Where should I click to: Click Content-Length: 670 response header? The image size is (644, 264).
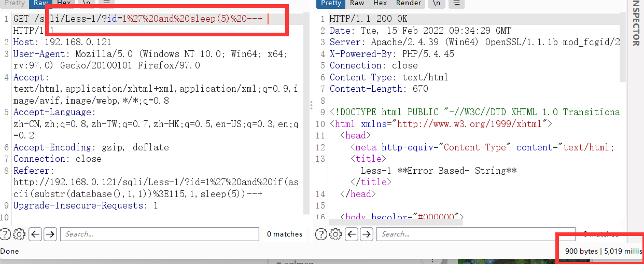(379, 89)
